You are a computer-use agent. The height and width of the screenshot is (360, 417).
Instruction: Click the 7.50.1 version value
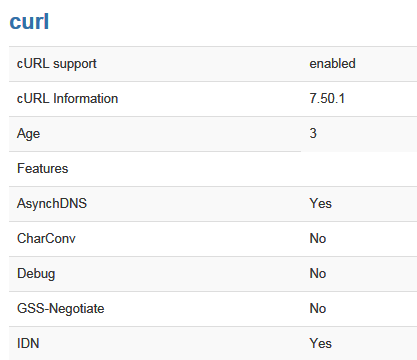pyautogui.click(x=327, y=98)
